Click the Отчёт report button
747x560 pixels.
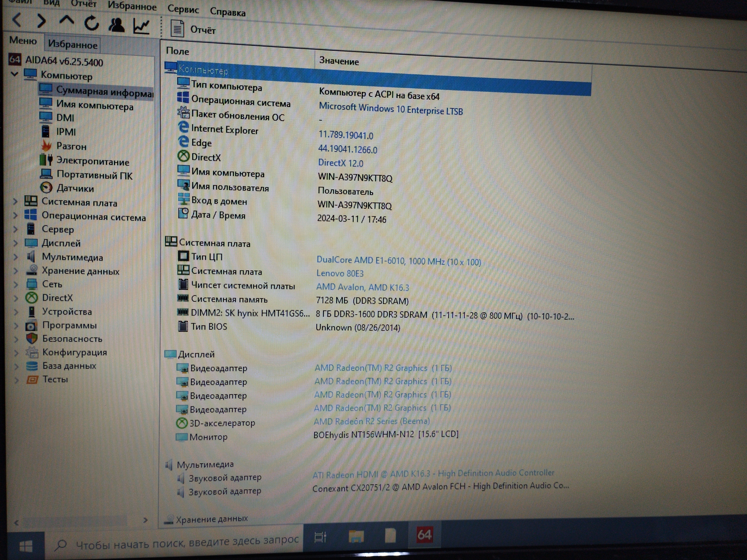(193, 29)
